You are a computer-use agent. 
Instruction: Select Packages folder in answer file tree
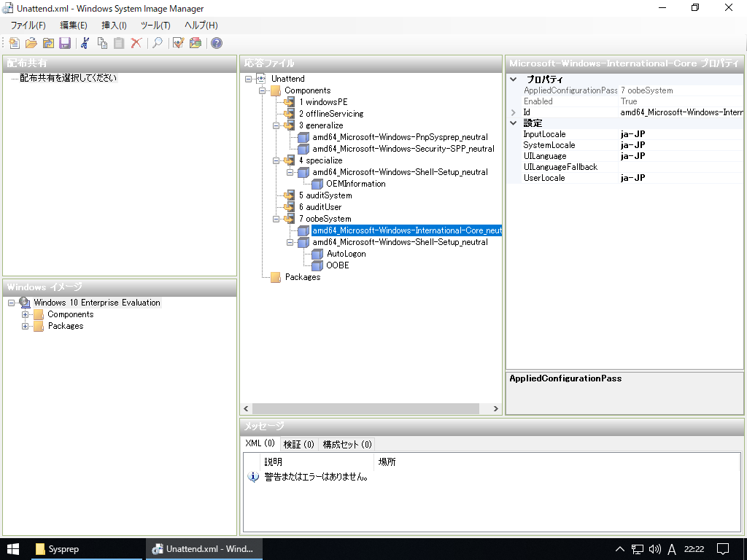(x=303, y=277)
